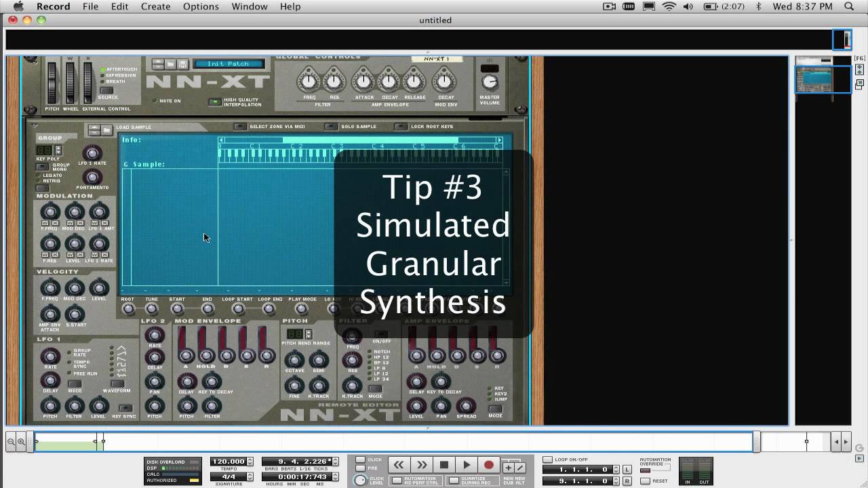Screen dimensions: 868x488
Task: Adjust the Pitch Bend Range stepper
Action: point(309,334)
